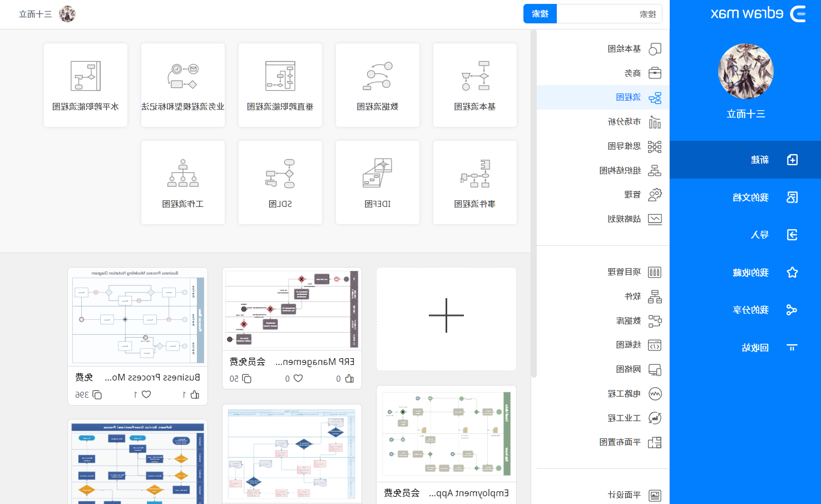Select the 电路工程 icon
Screen dimensions: 821x504
click(x=655, y=394)
